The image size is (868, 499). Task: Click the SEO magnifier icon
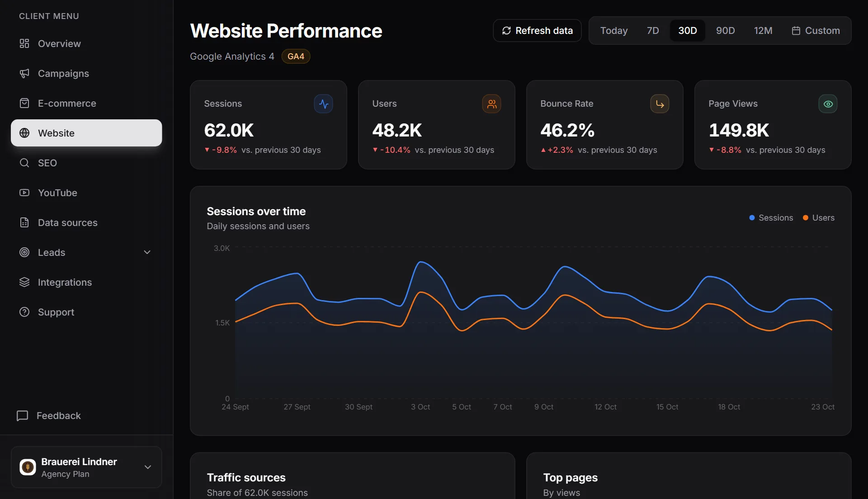(24, 163)
